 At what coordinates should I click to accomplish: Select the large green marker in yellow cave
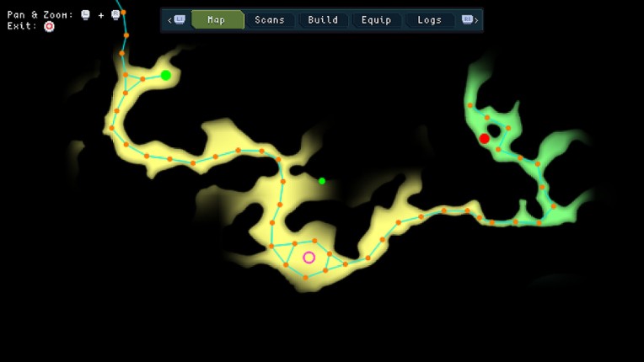(x=165, y=75)
